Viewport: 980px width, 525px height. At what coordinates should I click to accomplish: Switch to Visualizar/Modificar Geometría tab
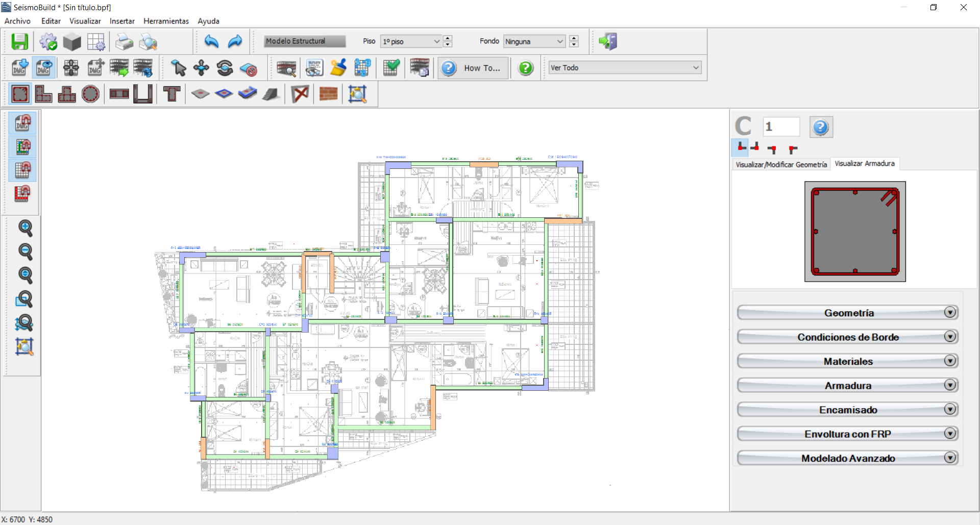click(x=781, y=164)
